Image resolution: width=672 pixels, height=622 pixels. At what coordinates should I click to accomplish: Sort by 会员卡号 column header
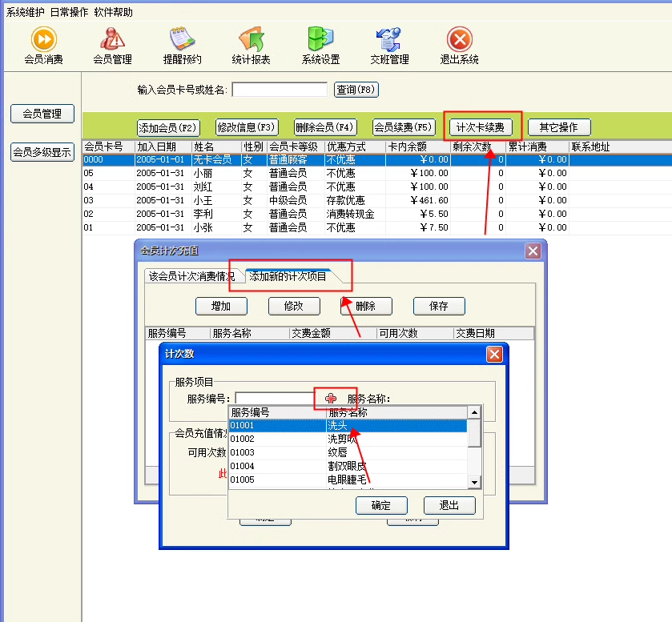point(109,147)
